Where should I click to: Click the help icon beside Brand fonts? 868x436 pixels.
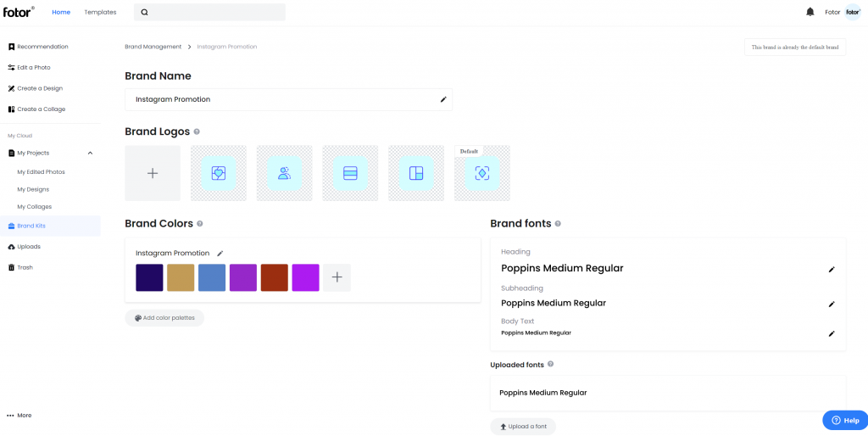pyautogui.click(x=558, y=224)
